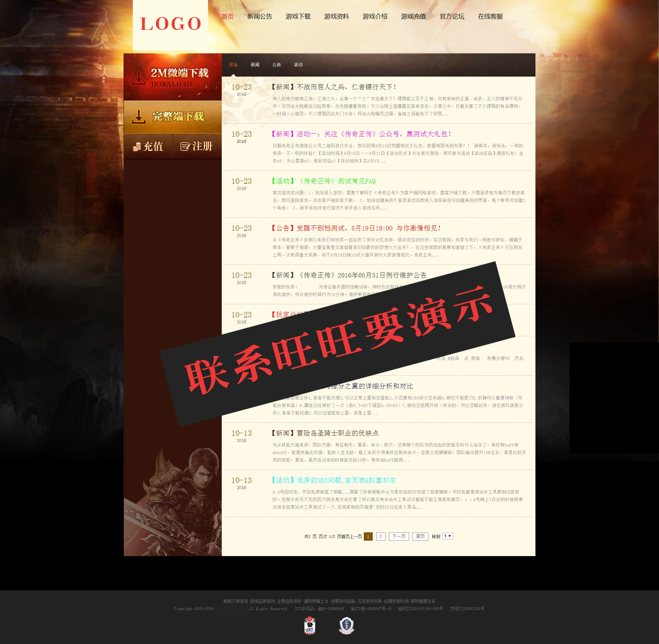Viewport: 659px width, 644px height.
Task: Switch to the 新闻 tab
Action: point(255,65)
